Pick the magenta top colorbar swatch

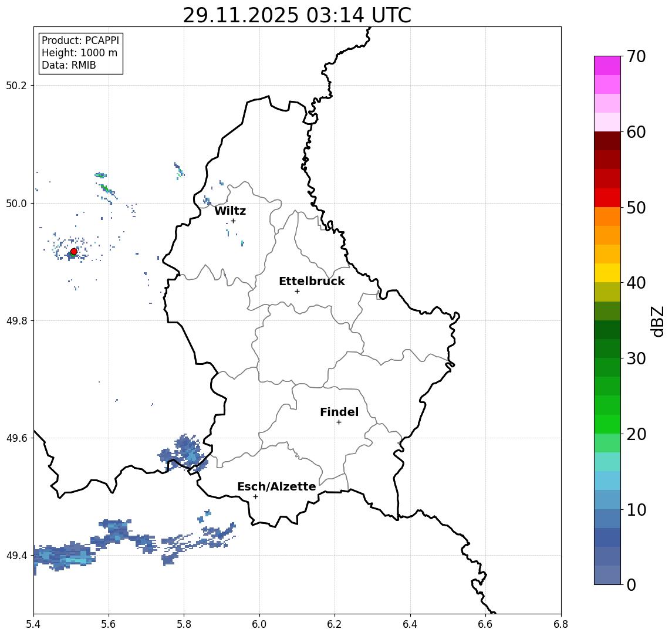(607, 66)
